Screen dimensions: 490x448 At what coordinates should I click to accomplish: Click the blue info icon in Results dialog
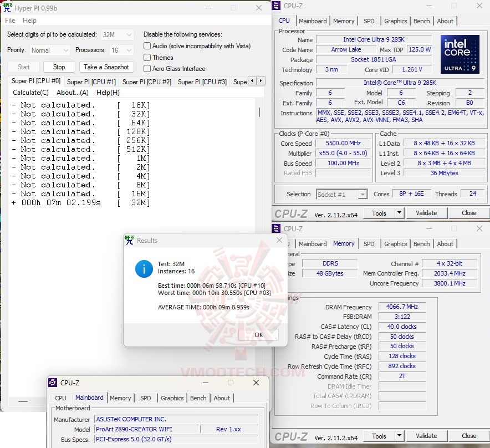(x=144, y=269)
